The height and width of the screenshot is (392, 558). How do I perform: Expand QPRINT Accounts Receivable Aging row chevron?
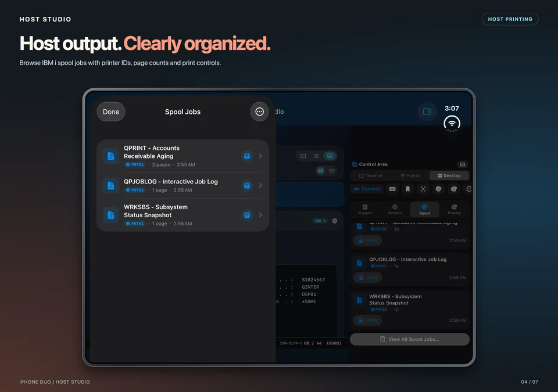click(260, 156)
